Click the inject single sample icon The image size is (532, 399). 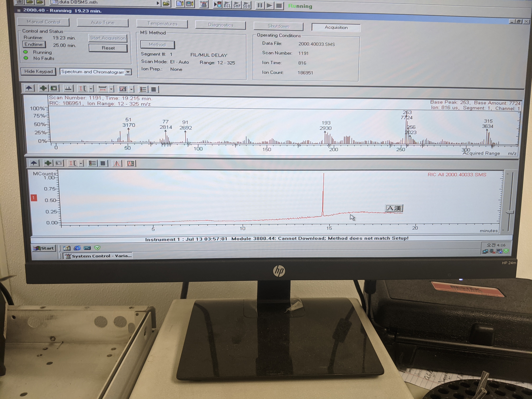coord(218,5)
